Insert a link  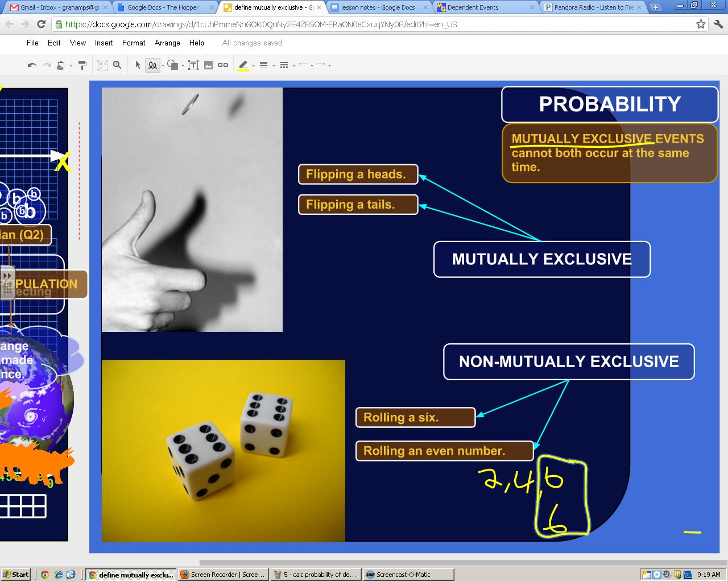coord(223,65)
